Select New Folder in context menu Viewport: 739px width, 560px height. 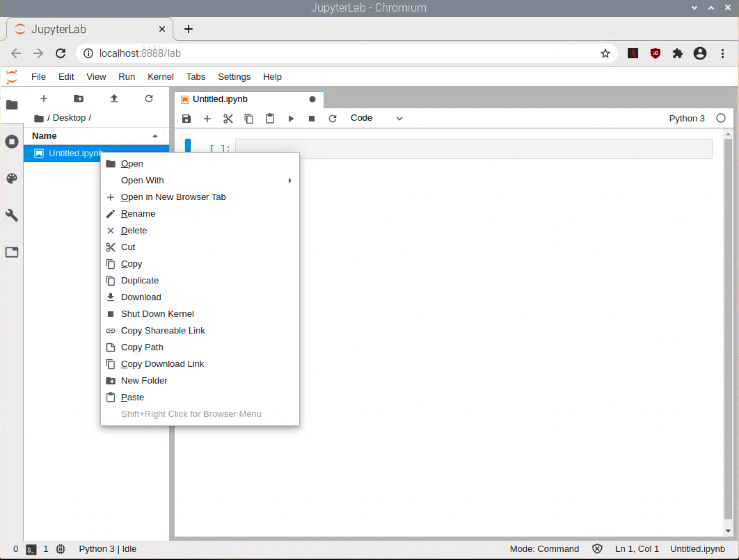point(200,381)
